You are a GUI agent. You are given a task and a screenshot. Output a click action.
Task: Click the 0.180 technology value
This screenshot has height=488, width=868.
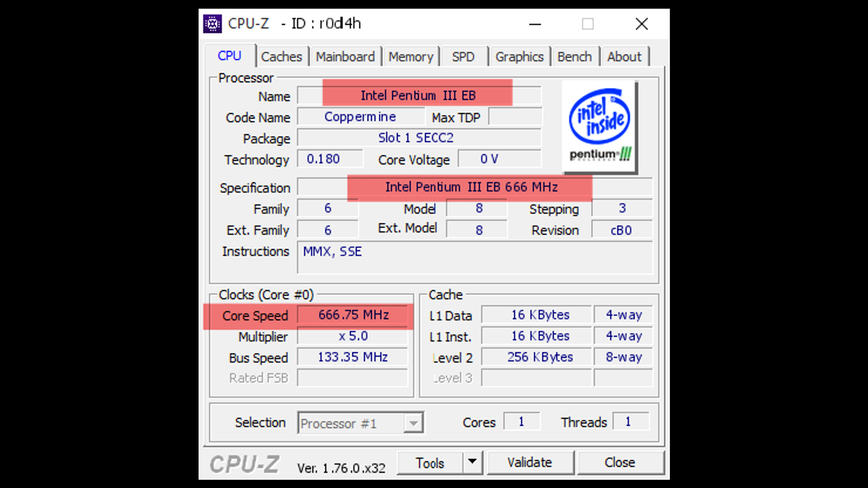point(330,159)
